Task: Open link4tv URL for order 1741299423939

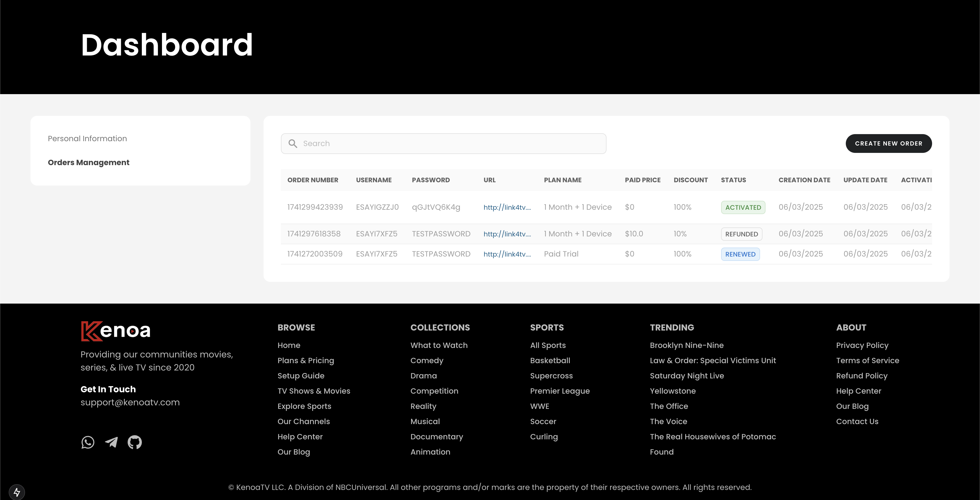Action: tap(507, 207)
